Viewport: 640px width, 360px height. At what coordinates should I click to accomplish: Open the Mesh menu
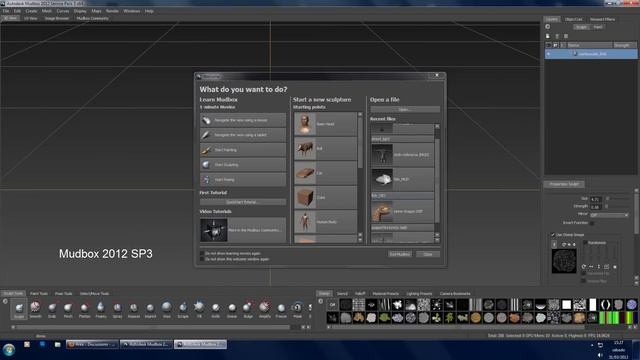click(47, 11)
